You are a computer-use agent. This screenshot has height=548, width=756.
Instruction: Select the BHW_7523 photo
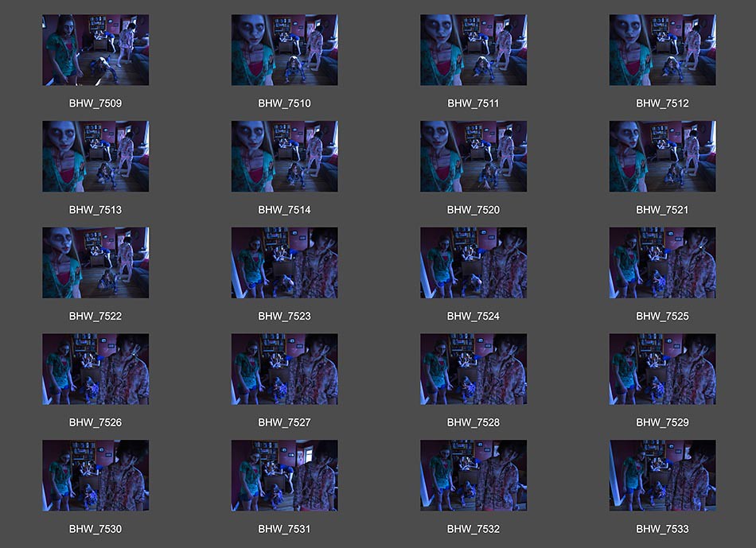pos(284,262)
